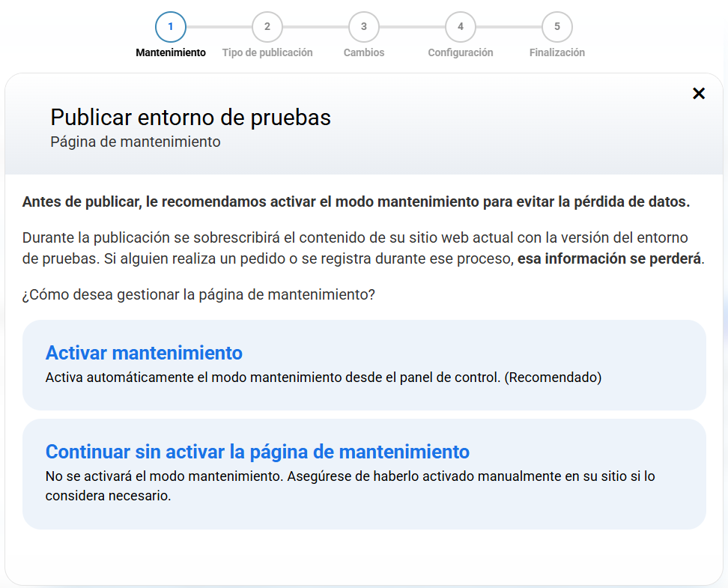The image size is (728, 588).
Task: Open the Cambios step label
Action: coord(363,52)
